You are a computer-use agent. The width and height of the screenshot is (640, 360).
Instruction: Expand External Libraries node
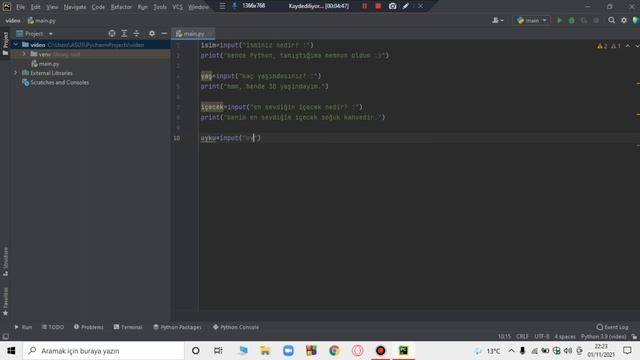pyautogui.click(x=16, y=73)
